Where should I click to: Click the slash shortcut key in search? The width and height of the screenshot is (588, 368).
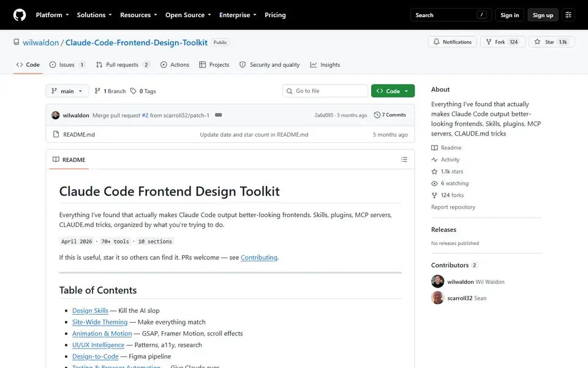tap(481, 15)
